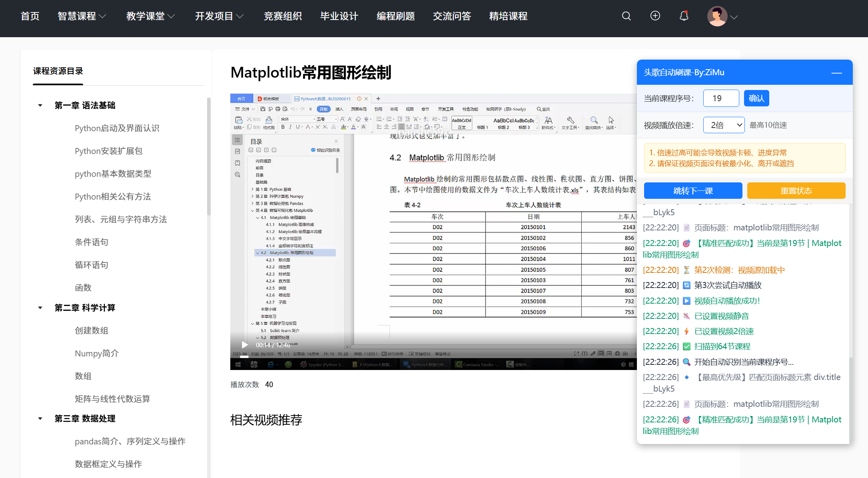Collapse the 第二章 科学计算 chapter
Viewport: 868px width, 478px height.
[40, 307]
